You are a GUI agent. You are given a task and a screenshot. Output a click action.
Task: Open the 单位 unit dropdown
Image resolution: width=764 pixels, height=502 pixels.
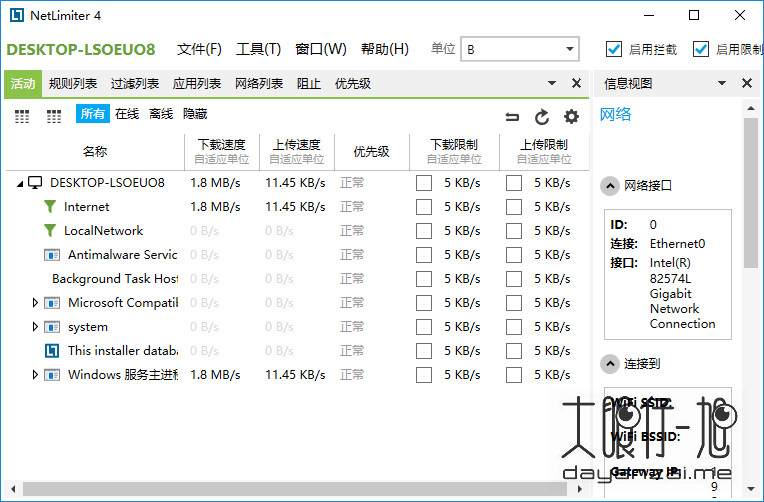520,49
